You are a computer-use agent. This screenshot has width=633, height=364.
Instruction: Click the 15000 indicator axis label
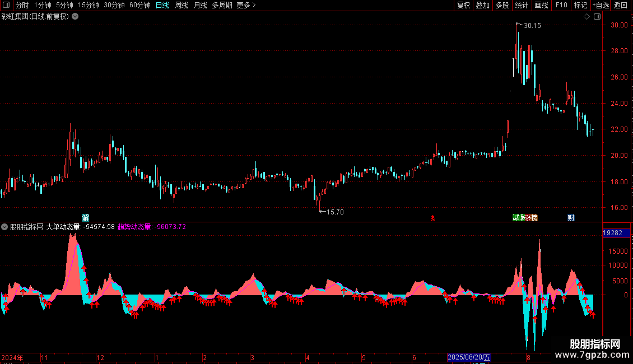[618, 251]
